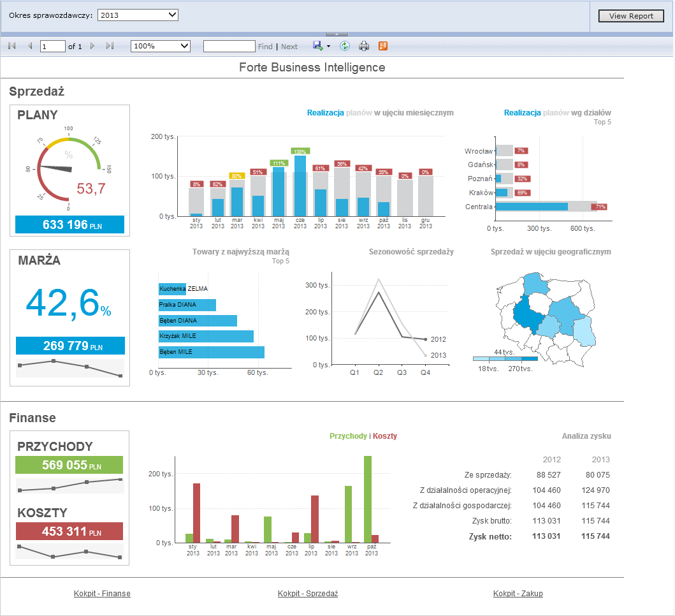Click the Poznań 32% badge

pos(522,179)
